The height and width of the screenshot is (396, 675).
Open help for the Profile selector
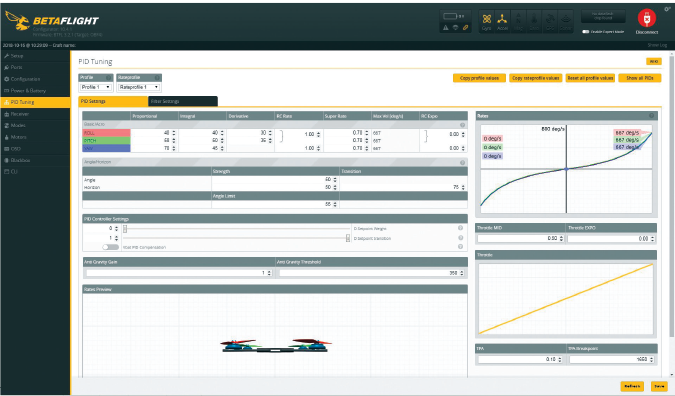108,77
